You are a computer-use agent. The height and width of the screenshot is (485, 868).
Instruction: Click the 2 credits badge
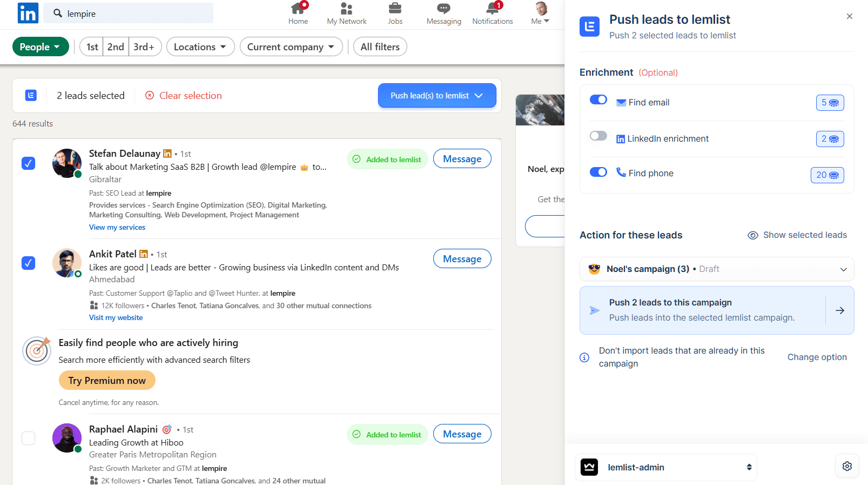point(830,139)
